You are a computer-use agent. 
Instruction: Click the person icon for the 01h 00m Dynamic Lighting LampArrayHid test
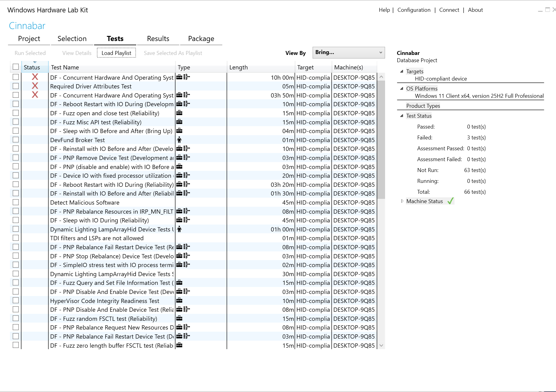pyautogui.click(x=179, y=229)
